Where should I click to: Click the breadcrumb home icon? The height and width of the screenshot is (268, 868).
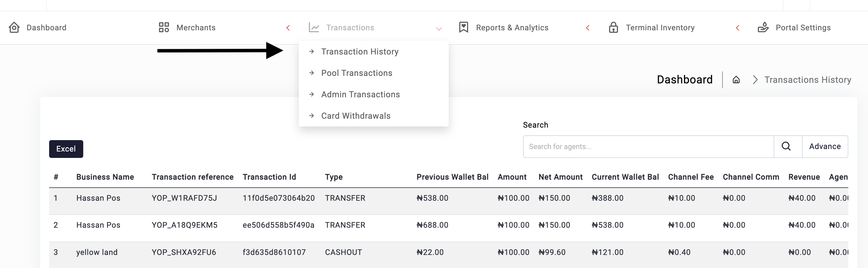pos(736,80)
